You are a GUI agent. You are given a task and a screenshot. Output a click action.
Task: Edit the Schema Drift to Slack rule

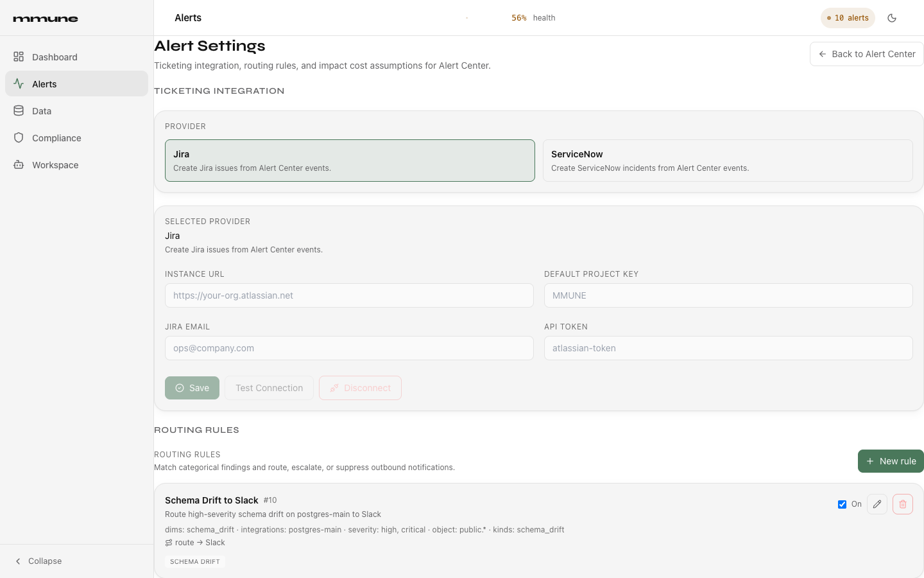coord(877,504)
